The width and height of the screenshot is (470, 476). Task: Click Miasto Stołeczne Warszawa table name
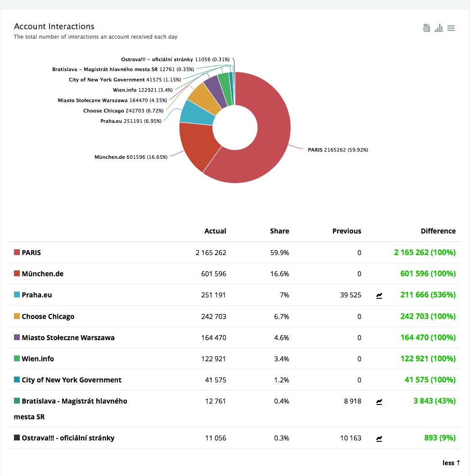(x=68, y=337)
